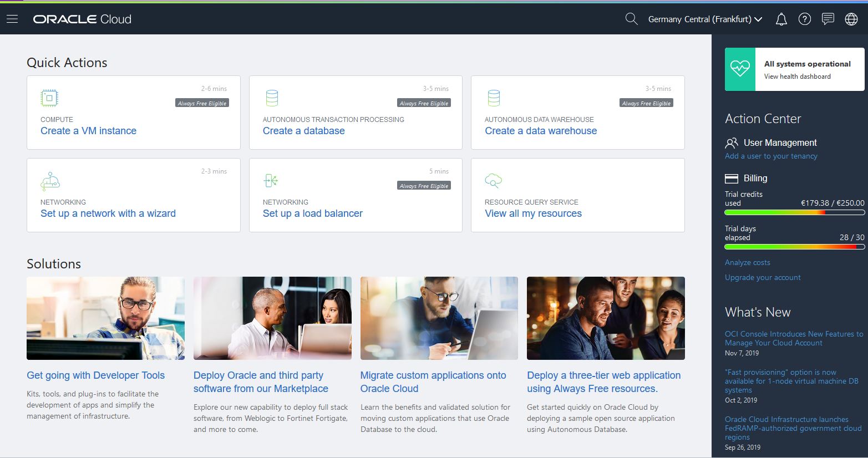Click the health heartbeat icon

(x=740, y=69)
